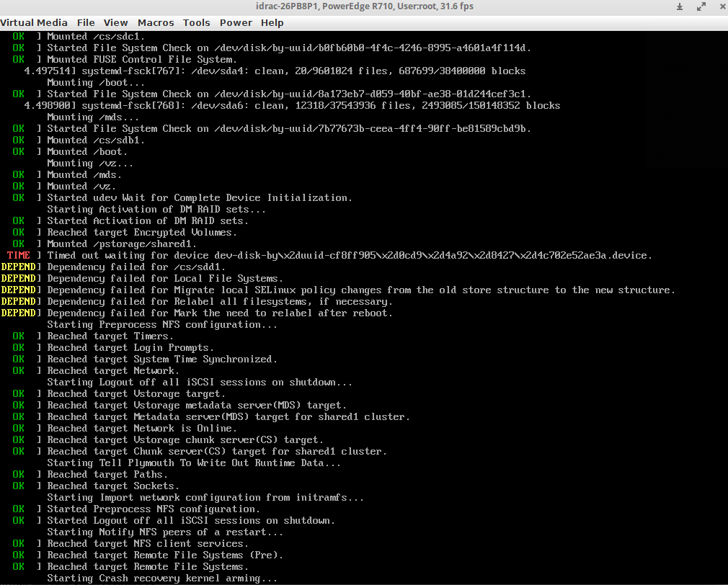728x585 pixels.
Task: Open the Virtual Media menu
Action: coord(34,22)
